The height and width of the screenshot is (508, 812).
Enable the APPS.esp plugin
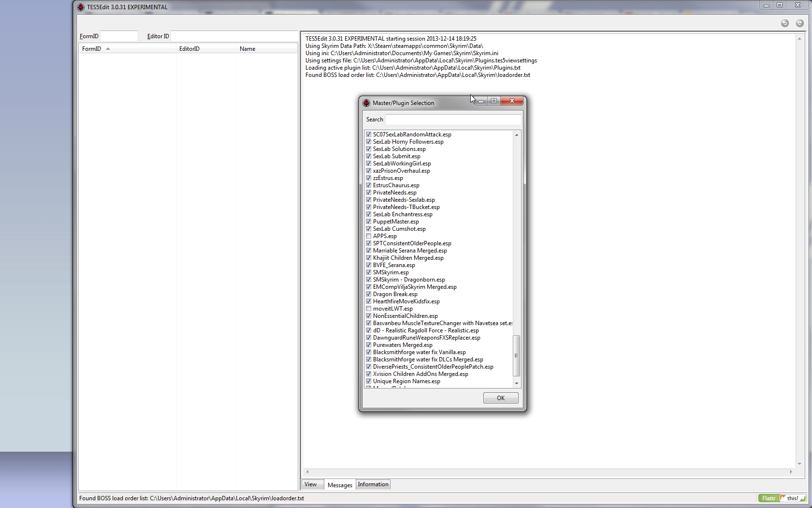coord(368,236)
